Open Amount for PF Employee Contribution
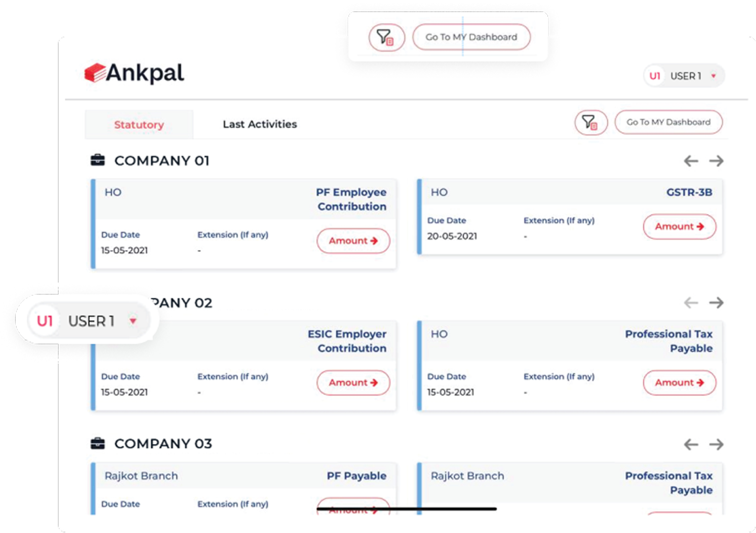 pyautogui.click(x=353, y=241)
